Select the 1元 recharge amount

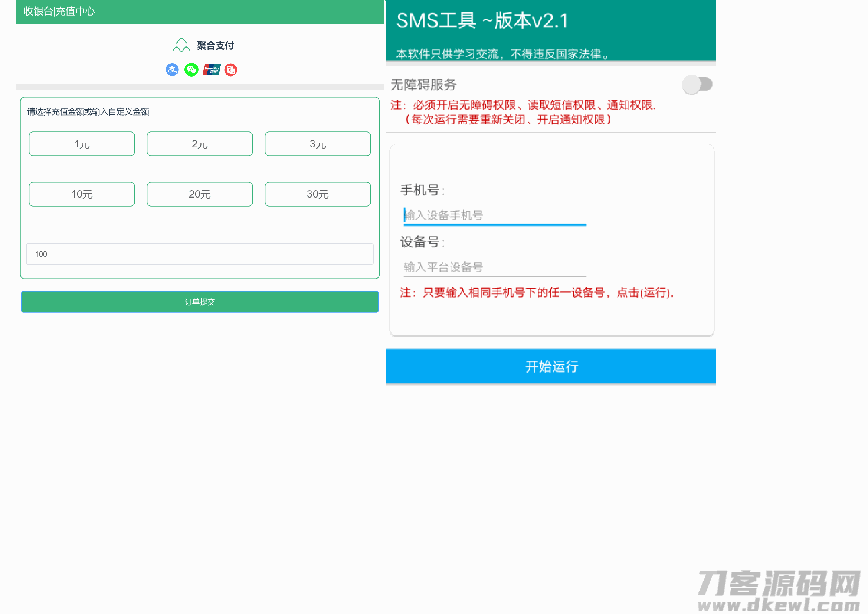[82, 144]
